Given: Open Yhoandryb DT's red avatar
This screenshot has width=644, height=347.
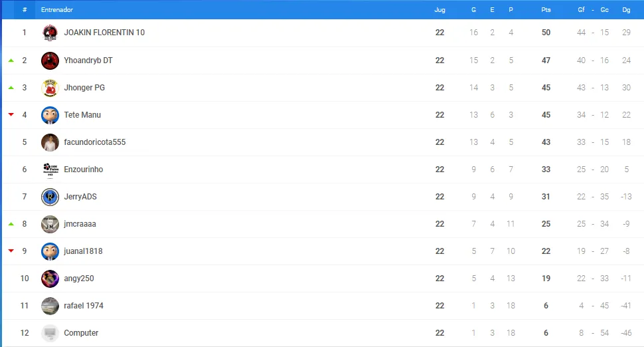Looking at the screenshot, I should 50,60.
